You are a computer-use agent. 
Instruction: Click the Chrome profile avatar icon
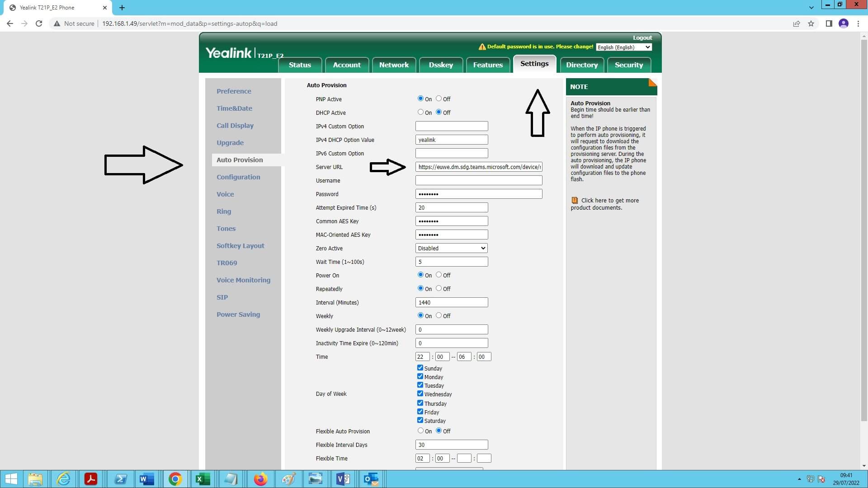pos(844,23)
